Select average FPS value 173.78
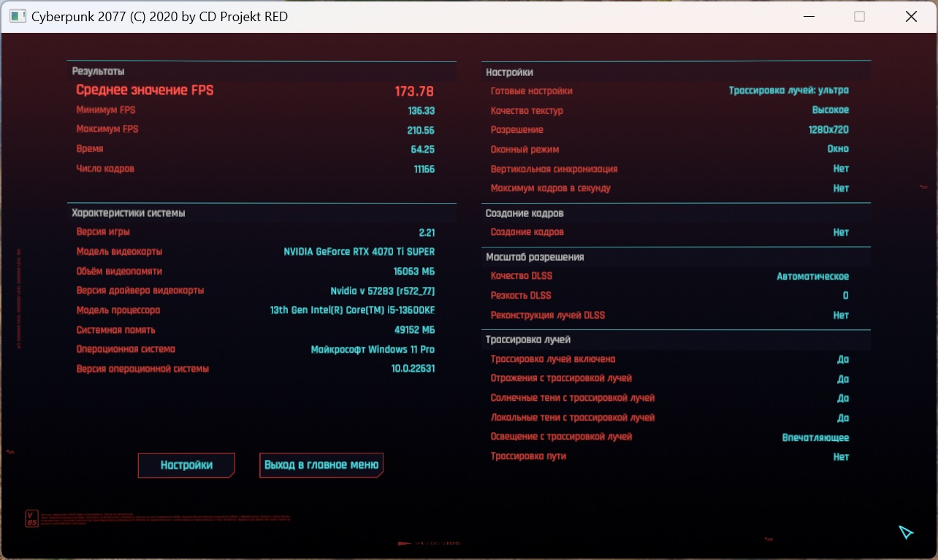The image size is (938, 560). coord(414,91)
